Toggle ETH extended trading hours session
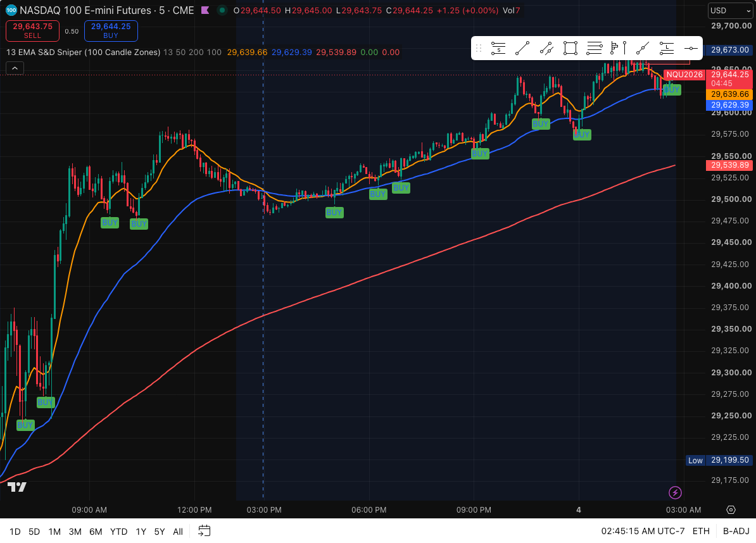756x543 pixels. click(701, 531)
